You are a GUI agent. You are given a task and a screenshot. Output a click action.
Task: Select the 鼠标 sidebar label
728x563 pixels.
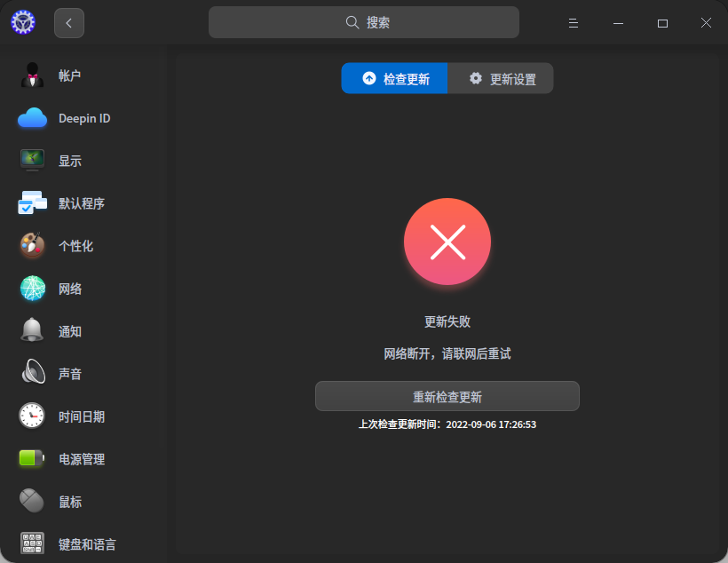69,502
